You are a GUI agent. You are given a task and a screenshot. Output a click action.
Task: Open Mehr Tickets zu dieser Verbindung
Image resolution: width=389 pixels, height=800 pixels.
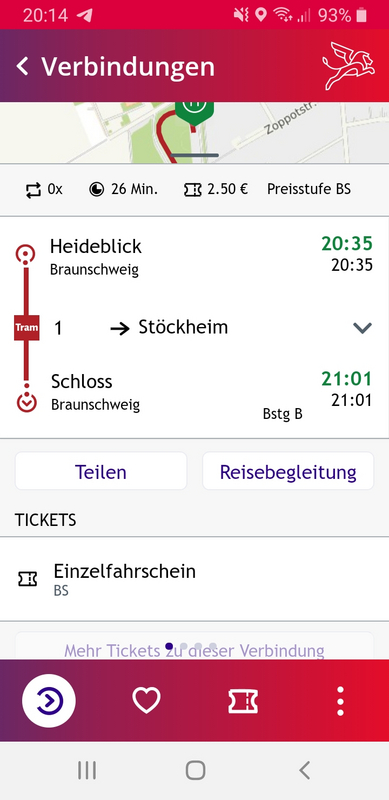pyautogui.click(x=194, y=651)
